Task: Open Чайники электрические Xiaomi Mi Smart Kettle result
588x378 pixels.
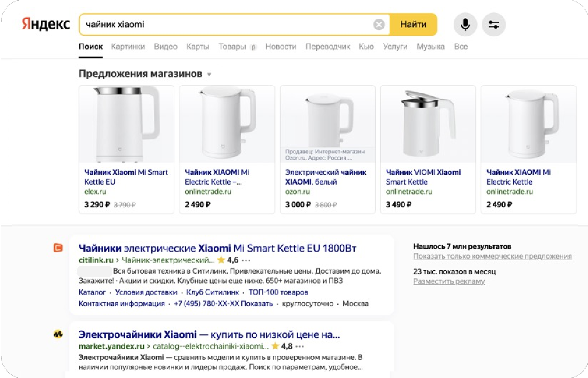Action: 217,248
